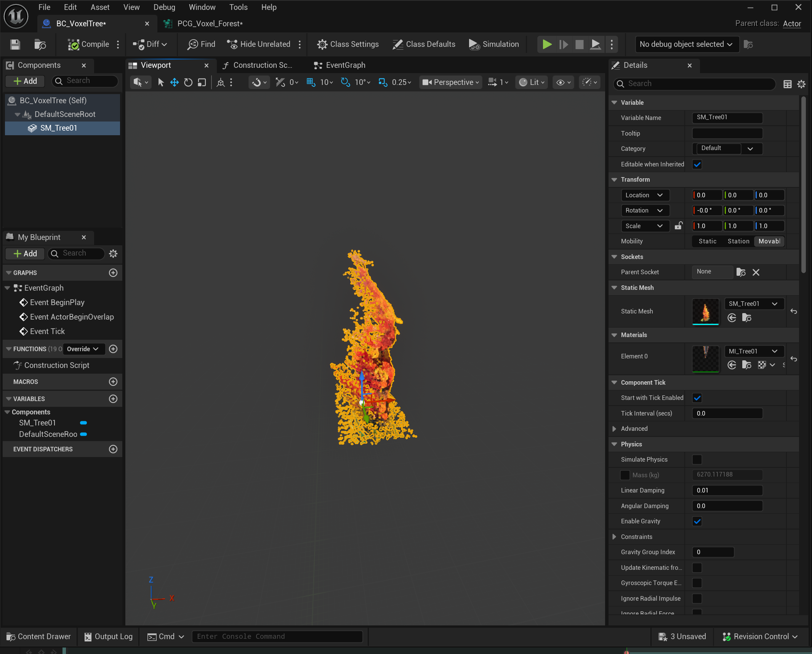Set Mobility to Static
This screenshot has width=812, height=654.
pyautogui.click(x=708, y=241)
